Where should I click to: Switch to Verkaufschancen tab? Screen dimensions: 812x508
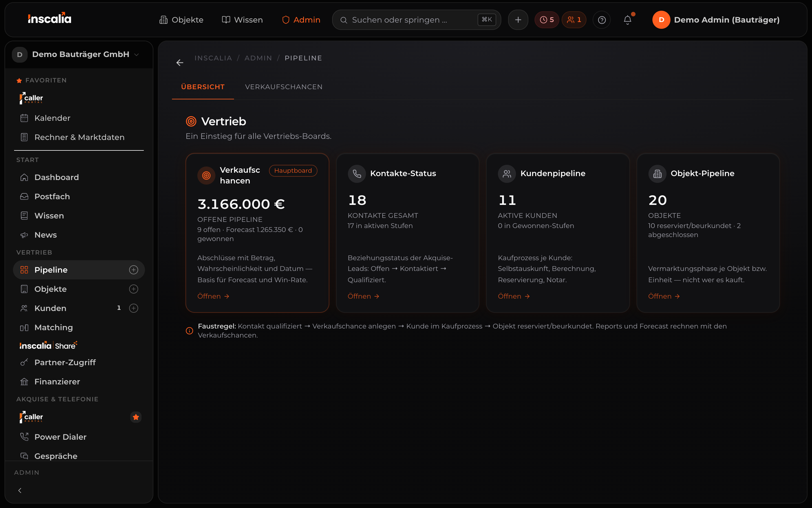point(284,87)
